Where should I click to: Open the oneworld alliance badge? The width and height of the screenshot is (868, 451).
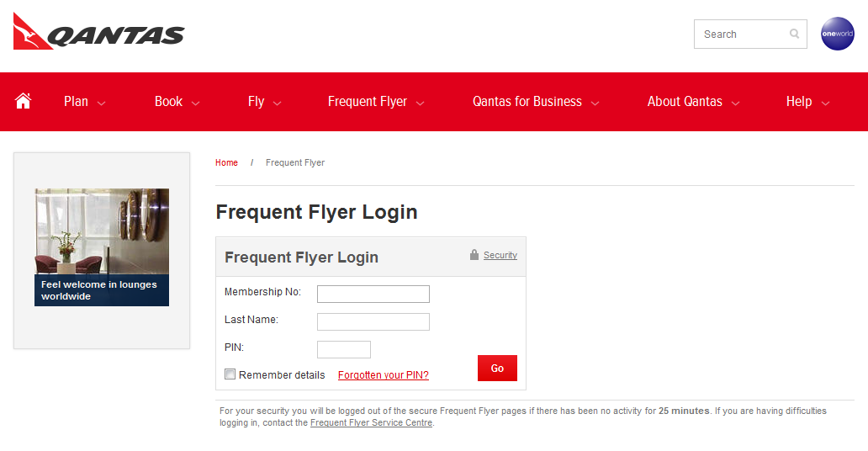(x=837, y=34)
